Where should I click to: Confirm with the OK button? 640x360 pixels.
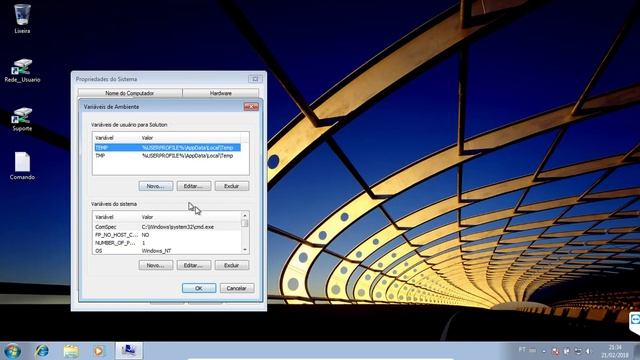pos(199,288)
